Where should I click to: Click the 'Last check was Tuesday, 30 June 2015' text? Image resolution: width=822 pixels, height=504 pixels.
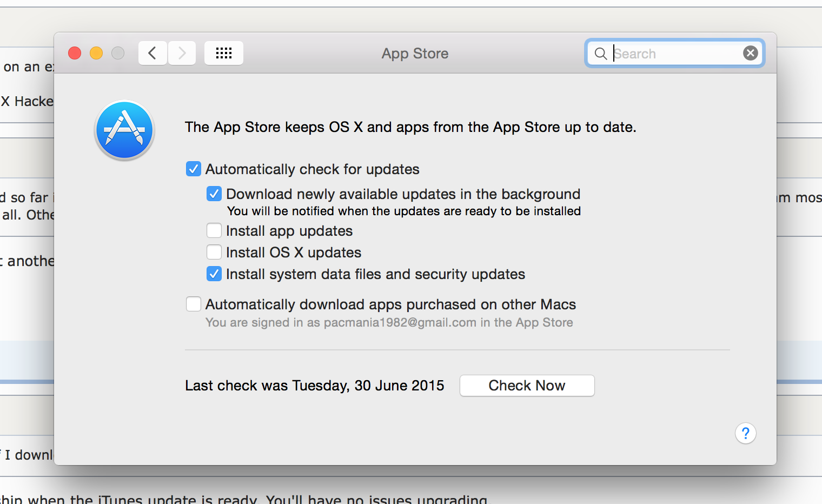point(315,386)
